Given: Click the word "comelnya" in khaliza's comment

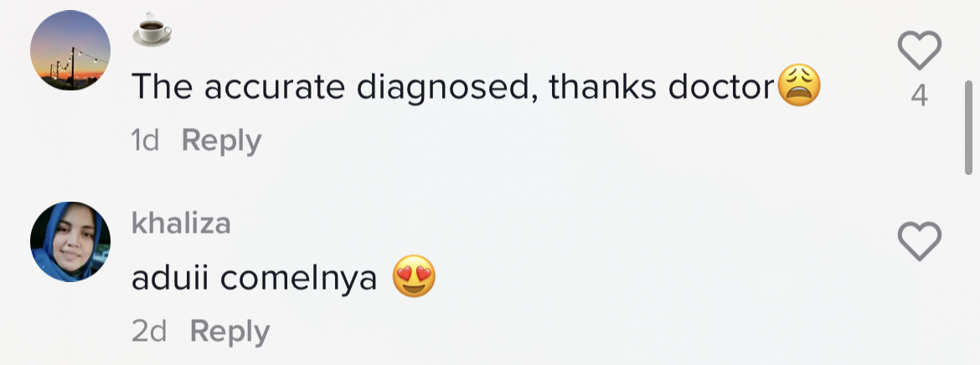Looking at the screenshot, I should click(x=298, y=278).
